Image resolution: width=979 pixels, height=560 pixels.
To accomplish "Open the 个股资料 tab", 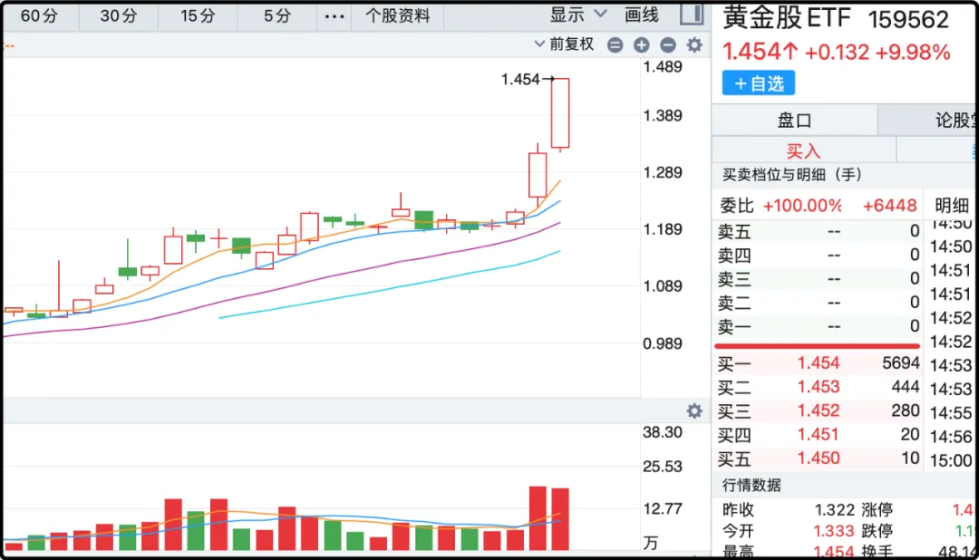I will tap(398, 15).
